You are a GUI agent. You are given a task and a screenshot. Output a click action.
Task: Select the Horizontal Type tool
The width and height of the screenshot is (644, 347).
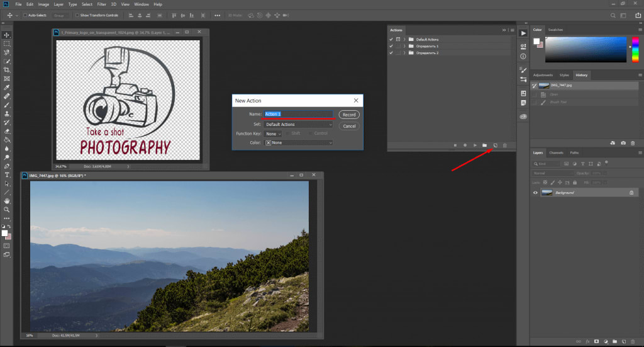coord(6,174)
